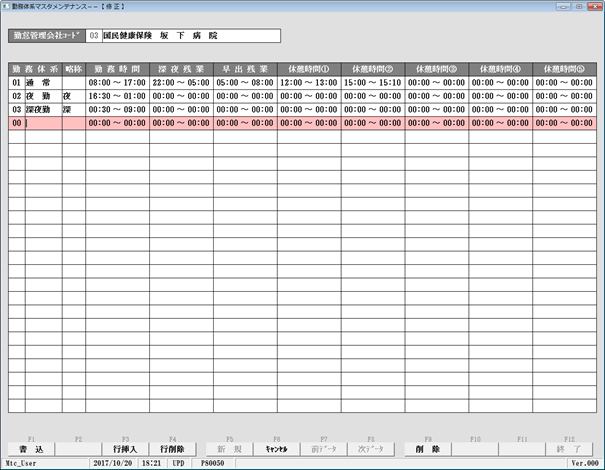Select the code cell 03 in the 深夜勤 row
The width and height of the screenshot is (605, 470).
(17, 110)
